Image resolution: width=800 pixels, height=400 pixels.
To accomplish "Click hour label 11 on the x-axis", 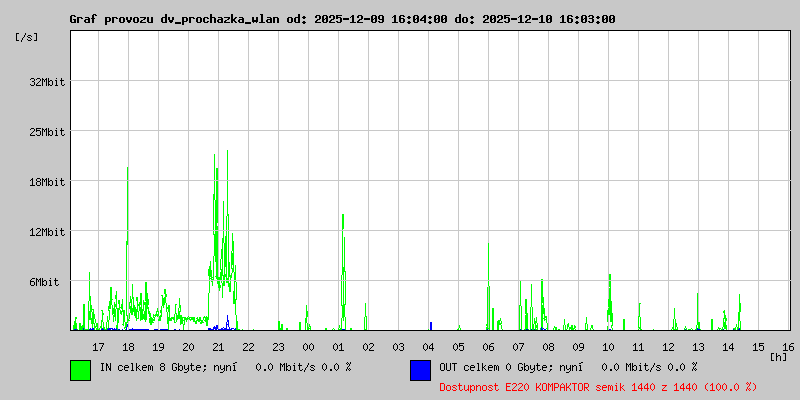I will click(638, 347).
